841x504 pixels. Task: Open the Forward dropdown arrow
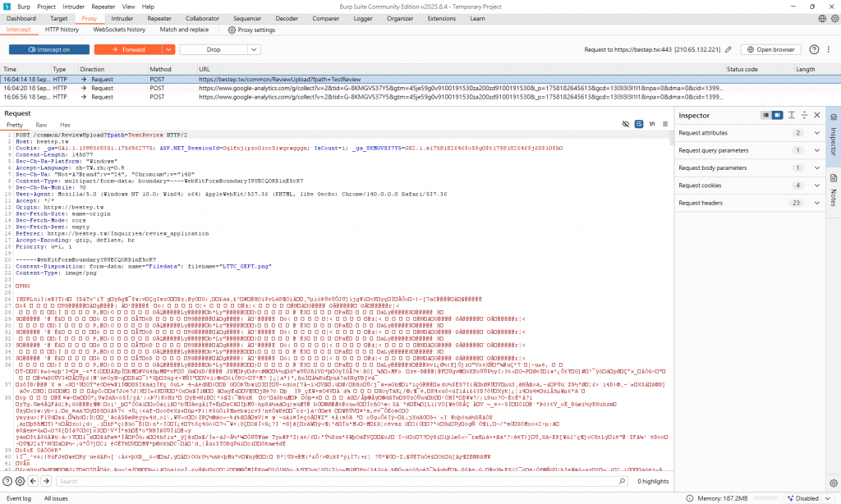coord(168,49)
